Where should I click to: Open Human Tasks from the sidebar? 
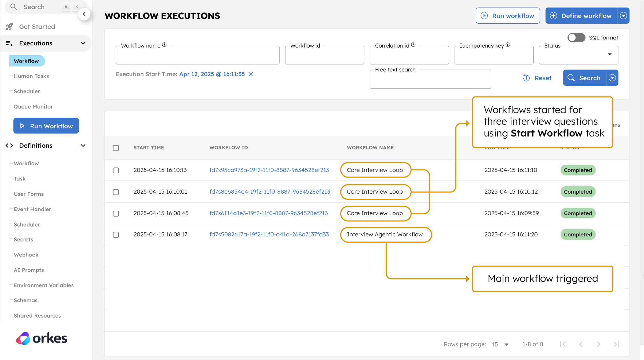(x=31, y=76)
